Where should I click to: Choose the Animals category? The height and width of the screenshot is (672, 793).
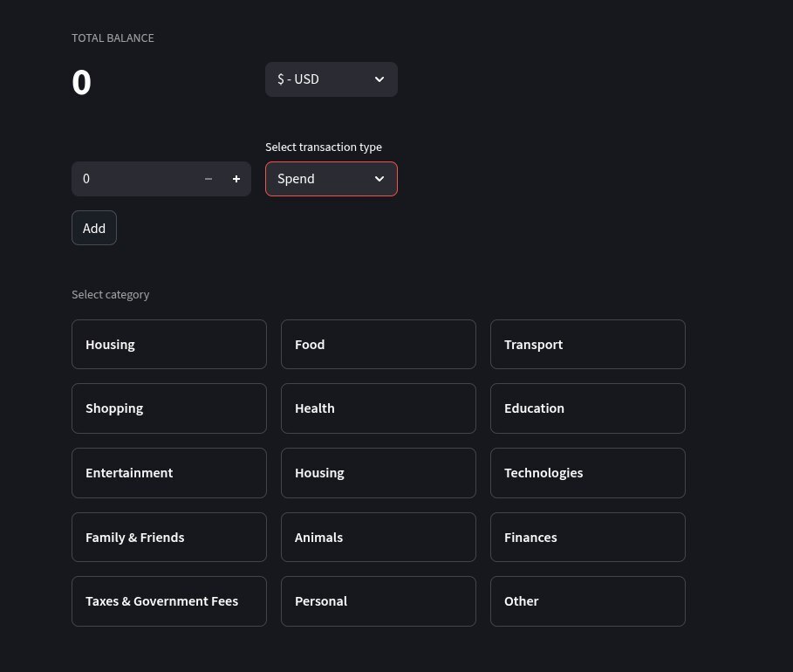(x=379, y=537)
